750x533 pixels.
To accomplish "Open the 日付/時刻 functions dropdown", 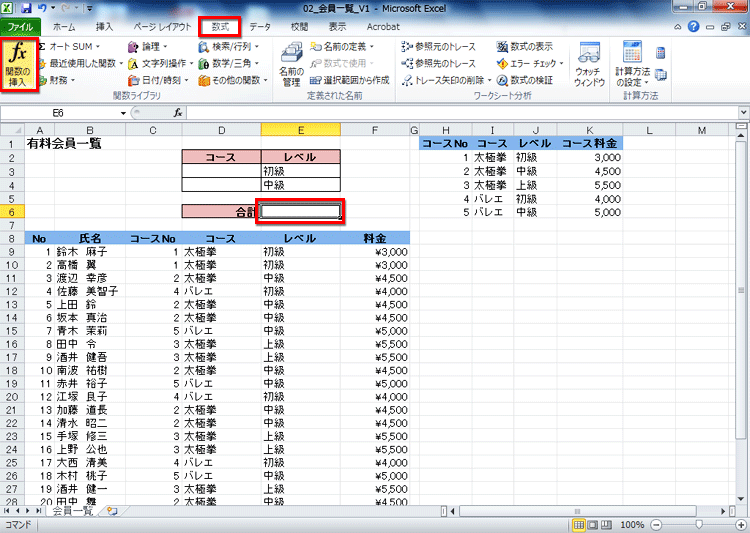I will coord(158,80).
